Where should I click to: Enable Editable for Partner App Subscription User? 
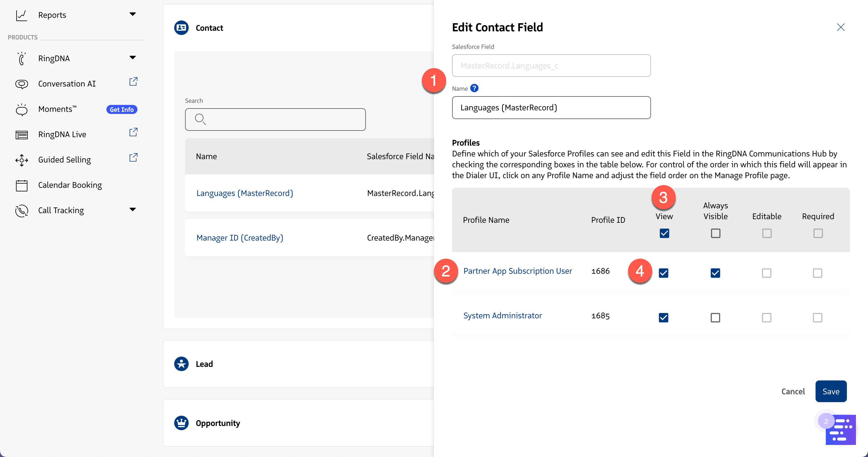pyautogui.click(x=767, y=273)
